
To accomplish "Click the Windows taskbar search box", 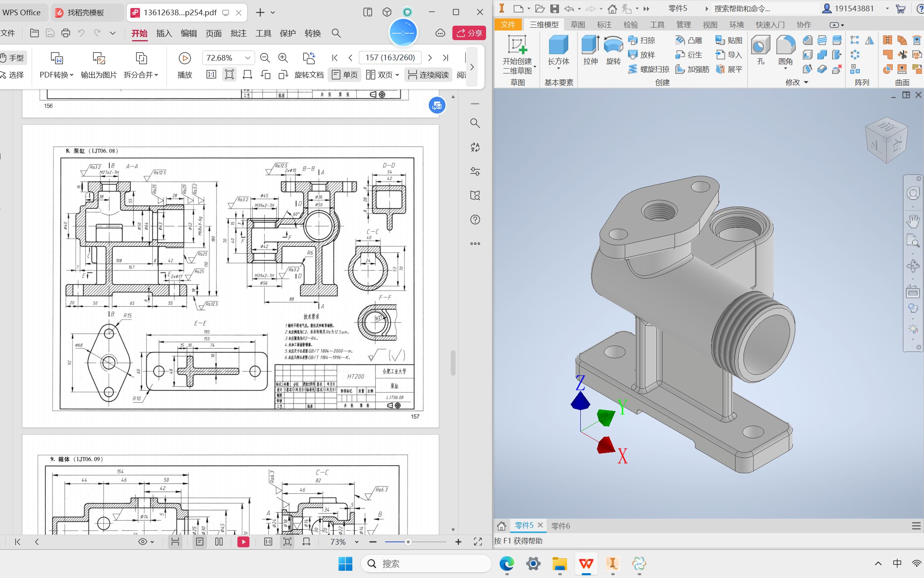I will tap(426, 564).
